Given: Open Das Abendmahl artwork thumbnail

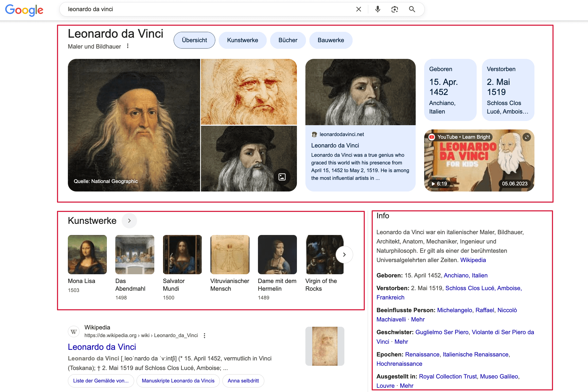Looking at the screenshot, I should (135, 255).
